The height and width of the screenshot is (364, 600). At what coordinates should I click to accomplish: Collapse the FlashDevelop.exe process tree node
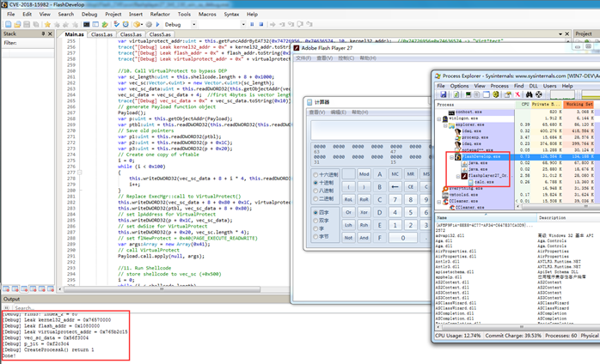pos(451,157)
